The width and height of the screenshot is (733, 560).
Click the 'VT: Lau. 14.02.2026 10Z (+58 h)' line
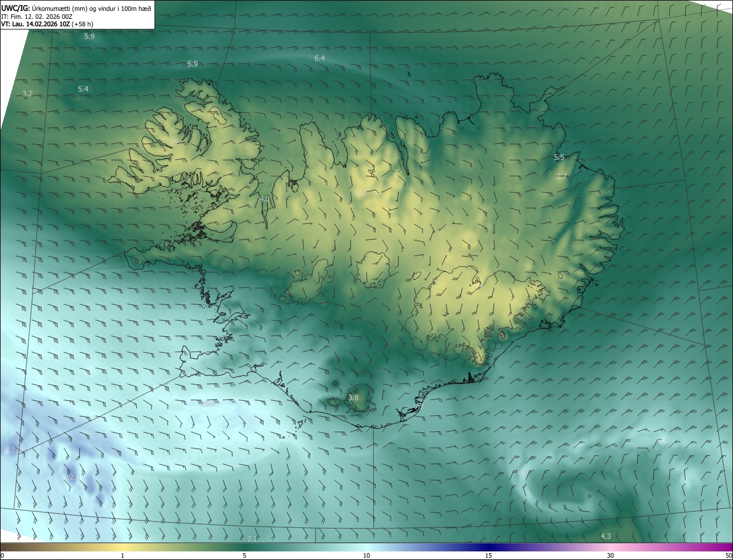pyautogui.click(x=48, y=24)
